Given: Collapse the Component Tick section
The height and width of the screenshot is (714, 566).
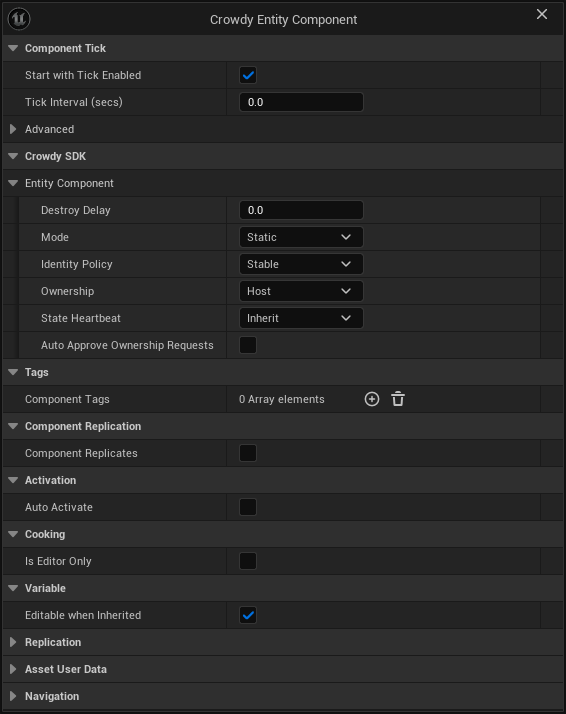Looking at the screenshot, I should tap(13, 48).
